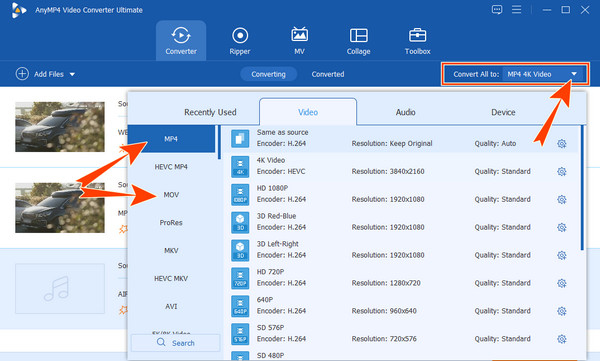The width and height of the screenshot is (600, 361).
Task: Click Resolution: 960x640 text
Action: [x=384, y=311]
